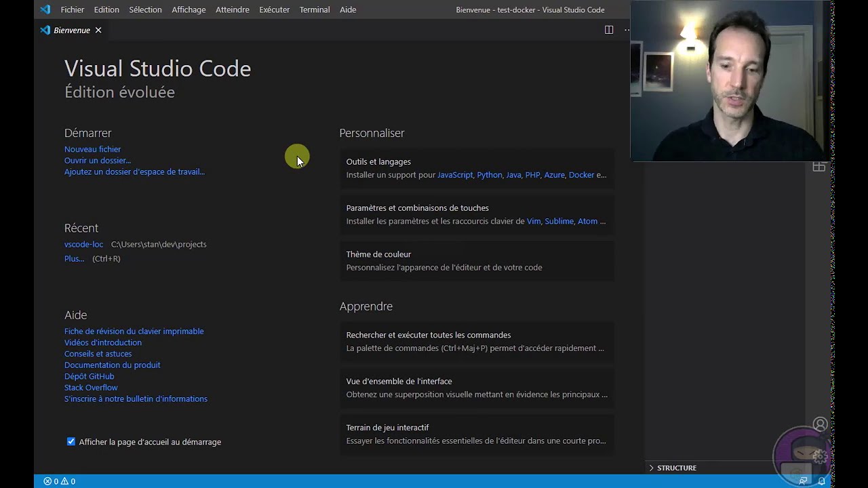Click the Ouvrir un dossier... link

98,161
